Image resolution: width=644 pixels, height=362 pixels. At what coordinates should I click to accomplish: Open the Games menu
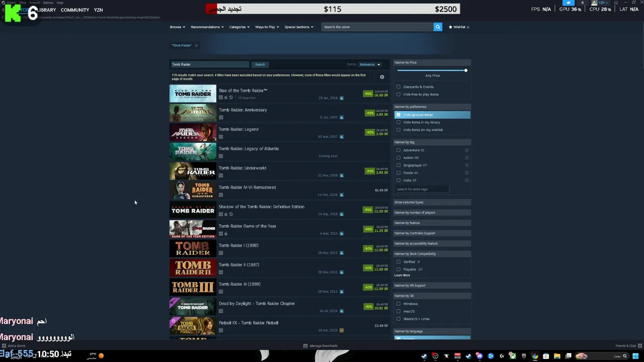[x=48, y=3]
